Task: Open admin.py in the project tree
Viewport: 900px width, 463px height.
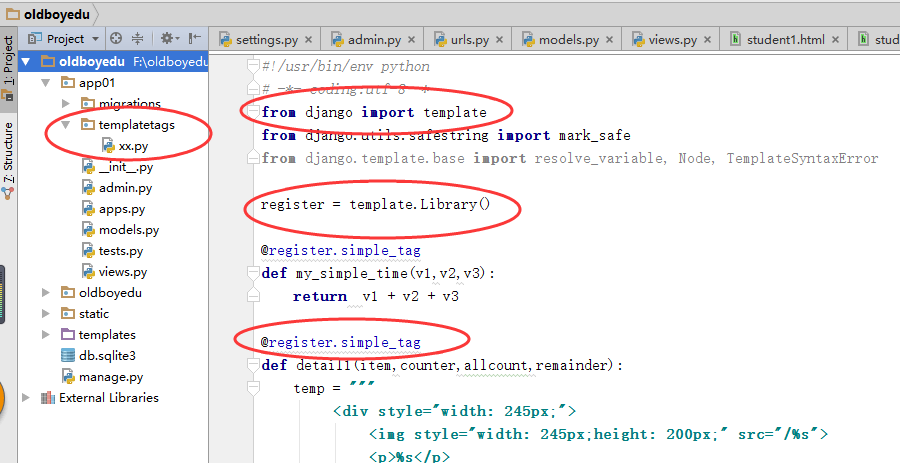Action: pyautogui.click(x=125, y=188)
